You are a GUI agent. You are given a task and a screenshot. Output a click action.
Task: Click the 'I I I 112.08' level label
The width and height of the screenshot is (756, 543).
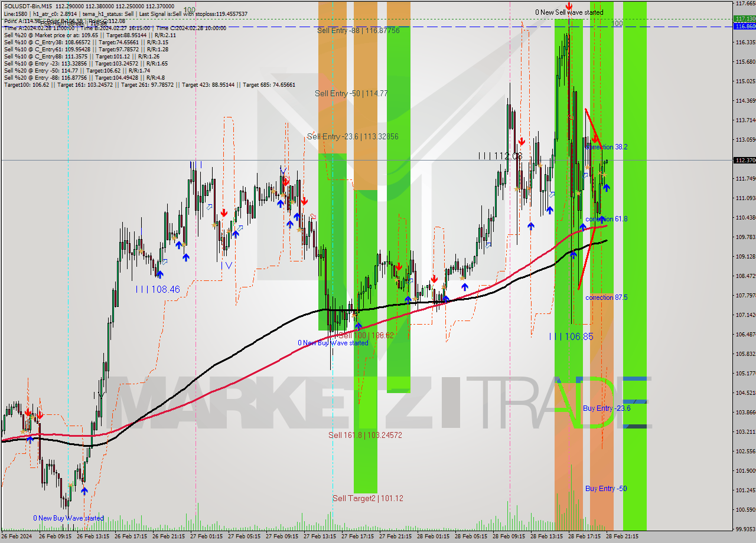pos(501,156)
